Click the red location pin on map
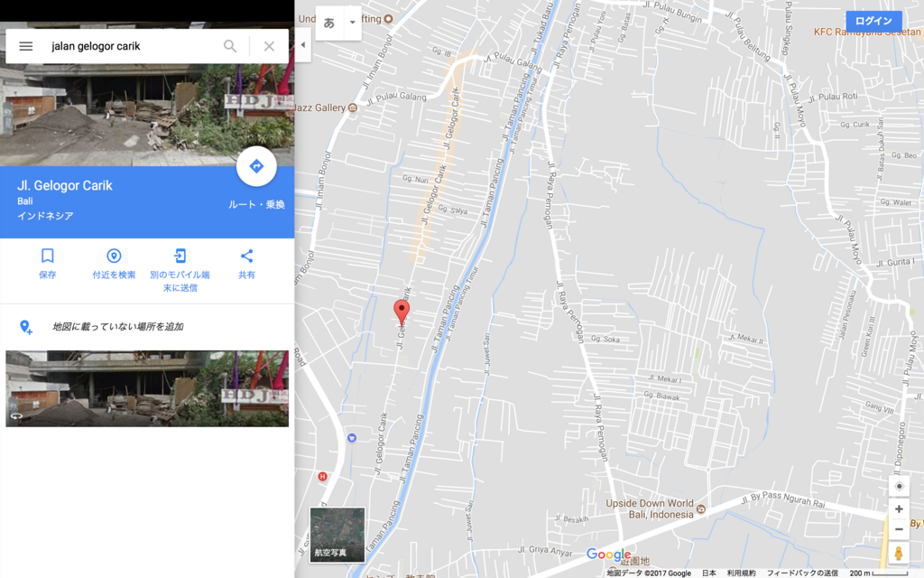The height and width of the screenshot is (578, 924). coord(402,312)
